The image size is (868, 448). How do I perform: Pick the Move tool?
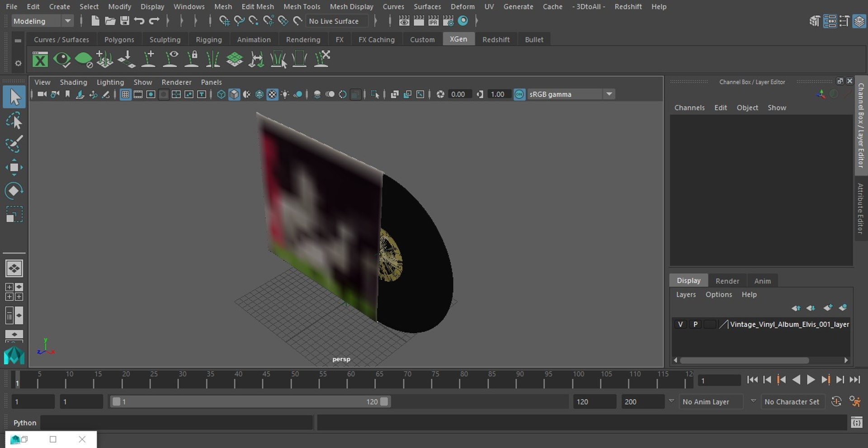[x=14, y=167]
